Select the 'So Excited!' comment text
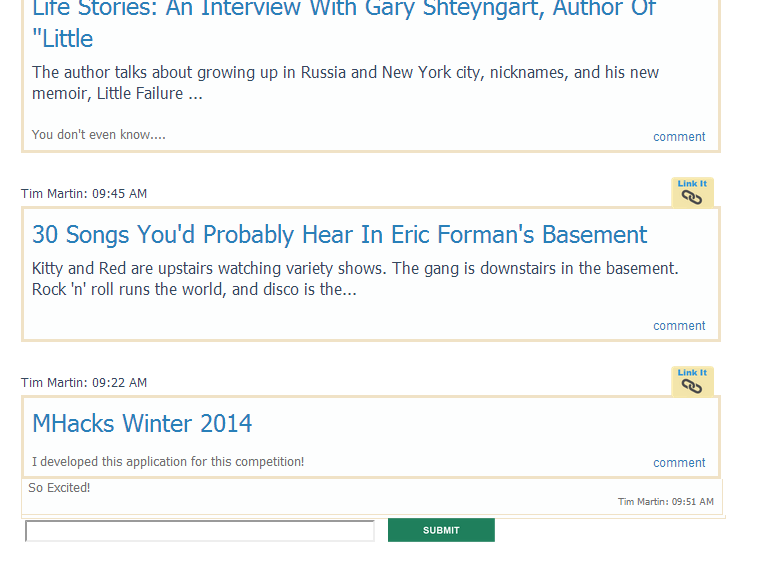This screenshot has height=586, width=757. [59, 488]
